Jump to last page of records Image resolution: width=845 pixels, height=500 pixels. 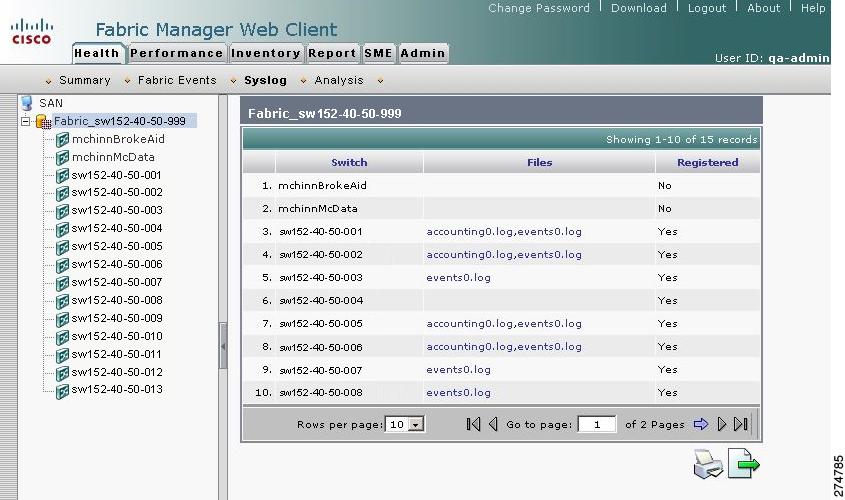click(741, 424)
